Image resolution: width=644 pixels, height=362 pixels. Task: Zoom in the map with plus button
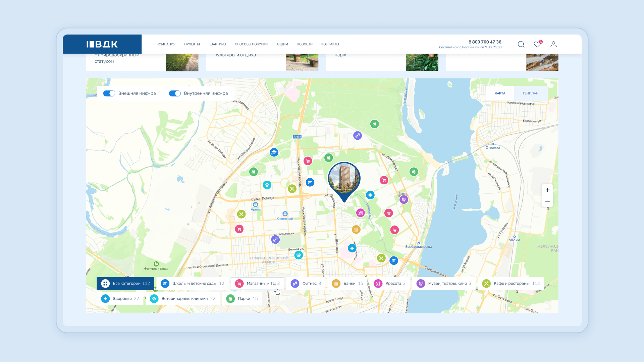[x=547, y=190]
